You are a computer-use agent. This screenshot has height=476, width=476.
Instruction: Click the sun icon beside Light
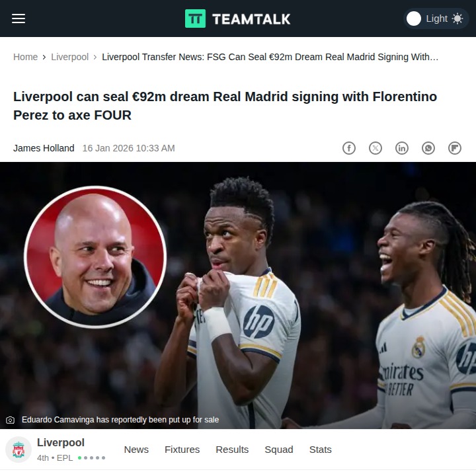457,19
